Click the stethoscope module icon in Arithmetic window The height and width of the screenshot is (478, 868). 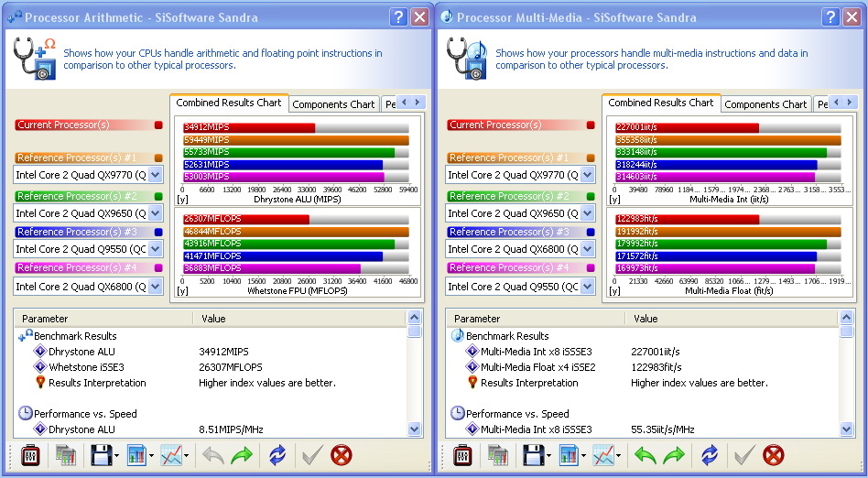click(34, 59)
